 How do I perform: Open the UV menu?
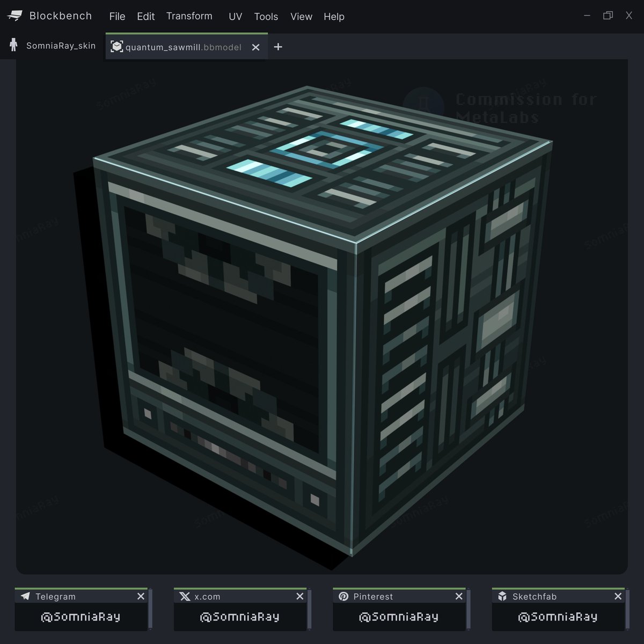click(x=235, y=17)
